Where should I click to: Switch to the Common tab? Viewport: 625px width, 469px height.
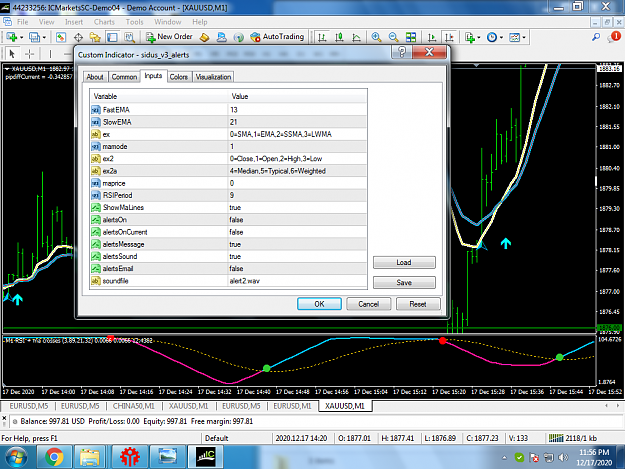[x=124, y=77]
